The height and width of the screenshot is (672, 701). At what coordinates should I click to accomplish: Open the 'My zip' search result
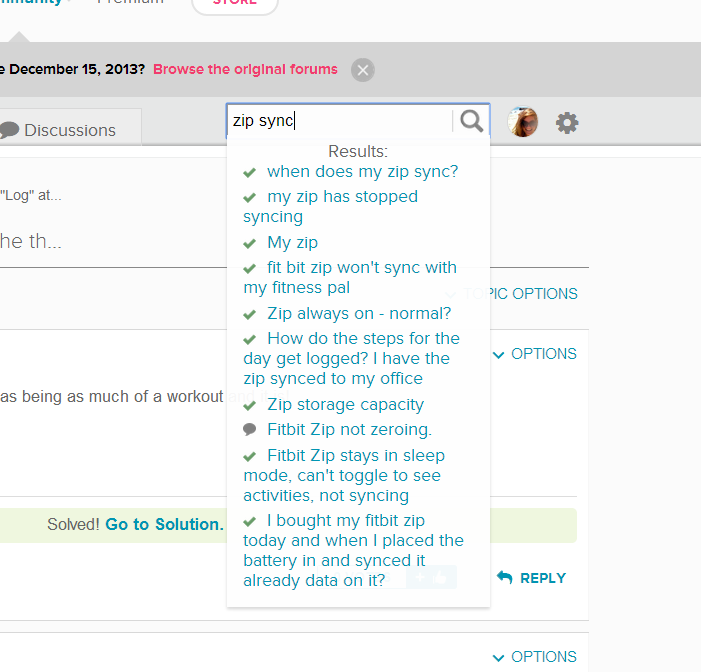tap(292, 242)
